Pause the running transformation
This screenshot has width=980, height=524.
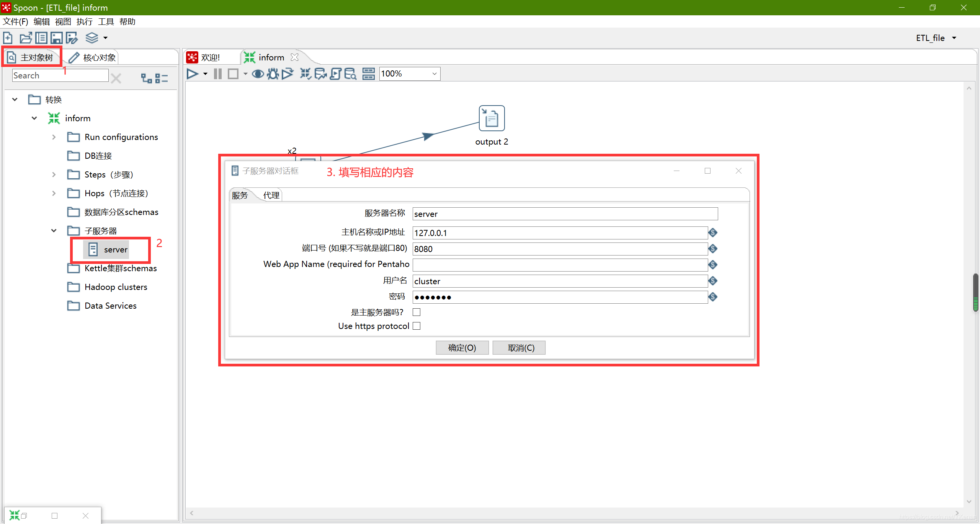(218, 74)
